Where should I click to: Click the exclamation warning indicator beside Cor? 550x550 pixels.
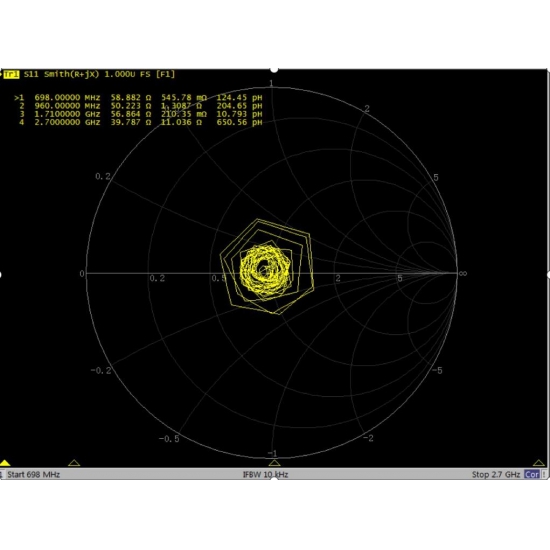pyautogui.click(x=544, y=474)
